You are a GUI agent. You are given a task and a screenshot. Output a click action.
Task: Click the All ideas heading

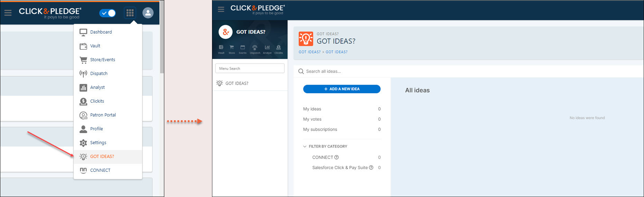417,90
